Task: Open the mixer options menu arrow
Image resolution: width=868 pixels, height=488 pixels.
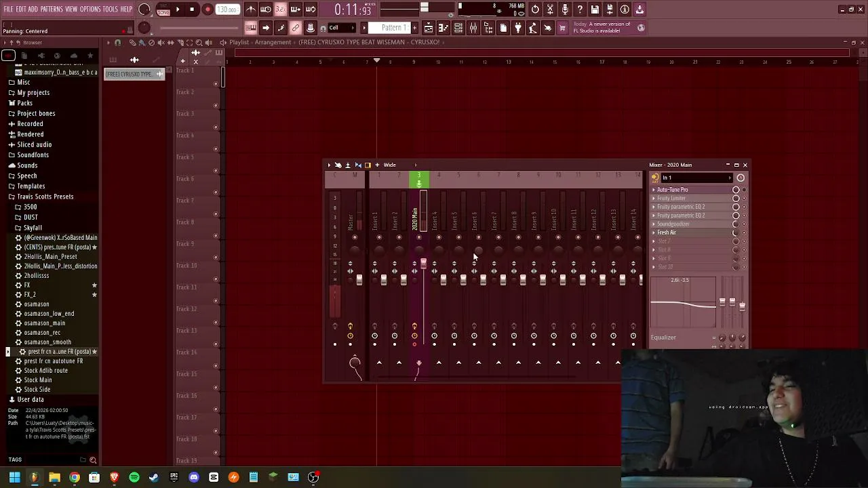Action: (329, 165)
